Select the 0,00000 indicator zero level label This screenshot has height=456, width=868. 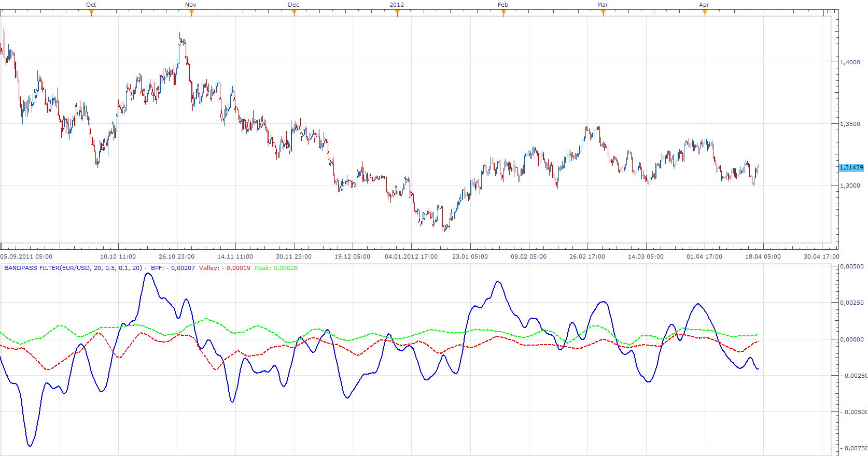[853, 339]
